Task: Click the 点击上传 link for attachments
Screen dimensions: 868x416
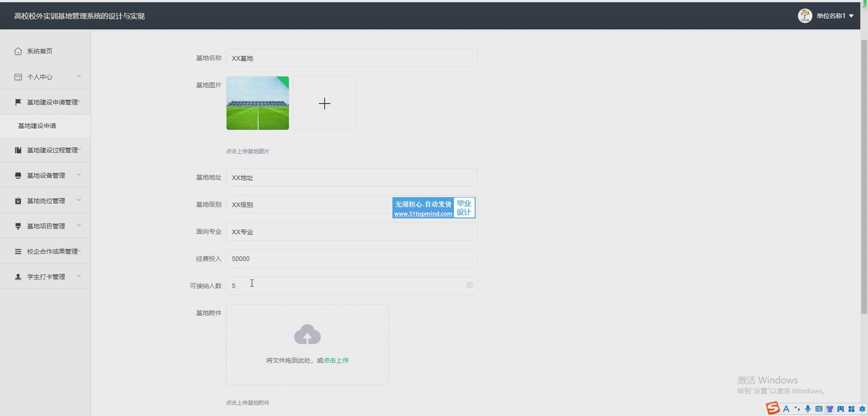Action: point(336,360)
